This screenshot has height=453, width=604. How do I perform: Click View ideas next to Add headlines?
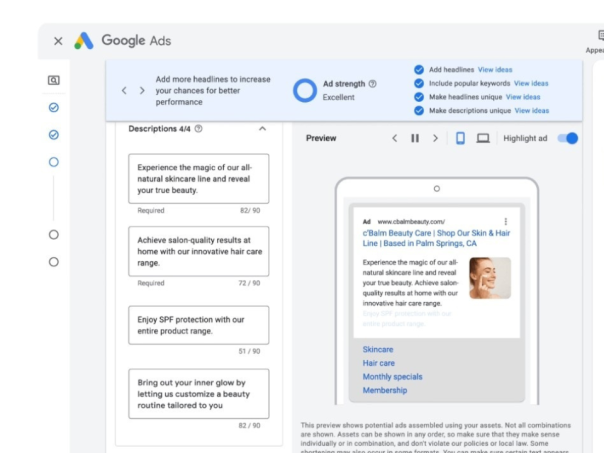coord(495,70)
